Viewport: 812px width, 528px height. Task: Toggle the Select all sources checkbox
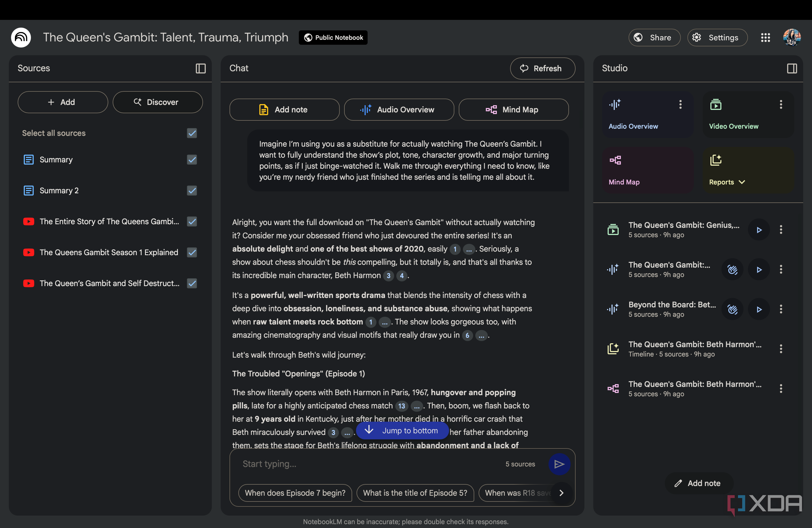[x=192, y=133]
